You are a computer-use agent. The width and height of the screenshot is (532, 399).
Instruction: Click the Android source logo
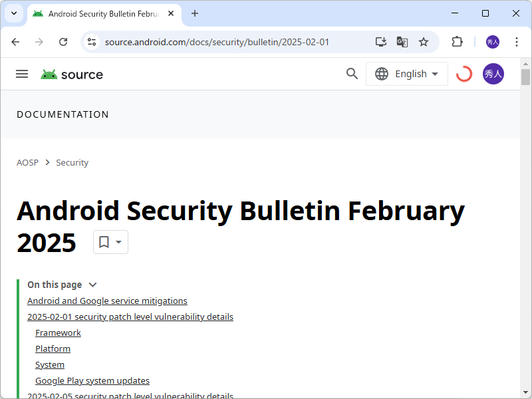pyautogui.click(x=71, y=74)
